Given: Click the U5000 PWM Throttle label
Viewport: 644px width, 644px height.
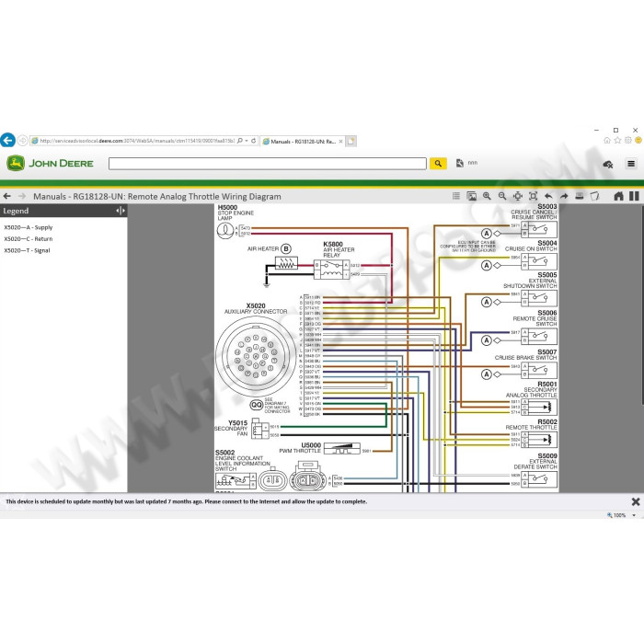Looking at the screenshot, I should (300, 448).
